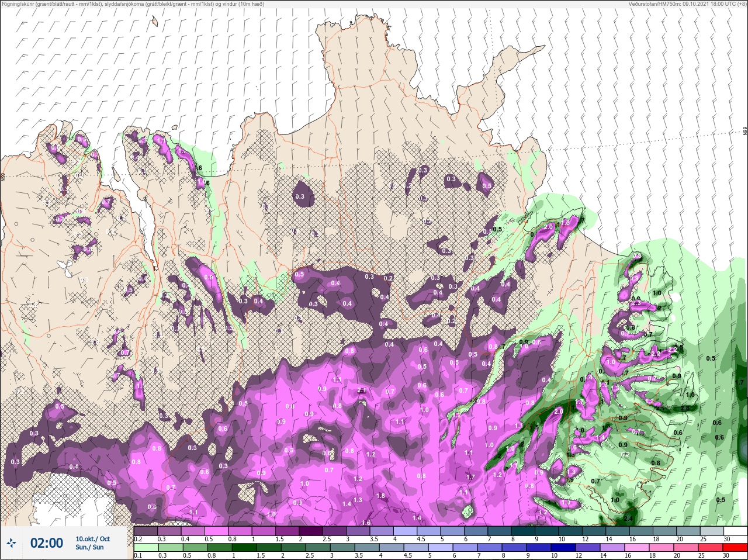Click the white '2.1' snowfall value on the map

pyautogui.click(x=361, y=390)
